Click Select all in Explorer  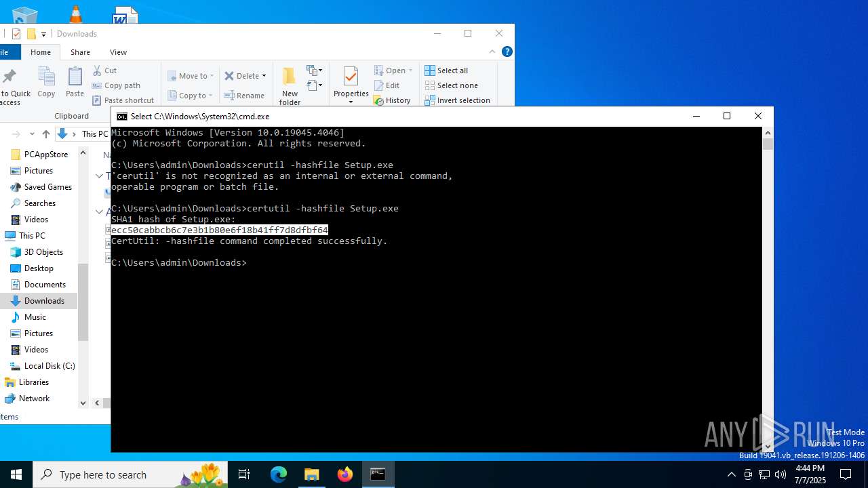click(446, 70)
